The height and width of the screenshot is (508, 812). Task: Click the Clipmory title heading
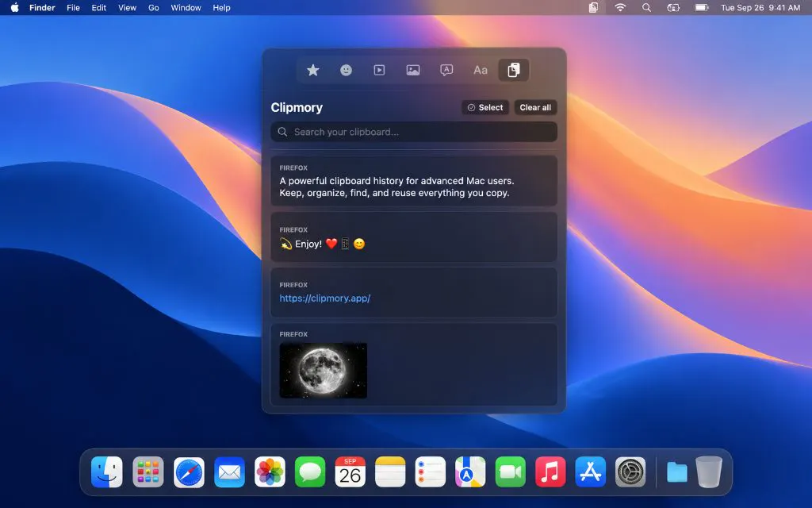tap(297, 107)
